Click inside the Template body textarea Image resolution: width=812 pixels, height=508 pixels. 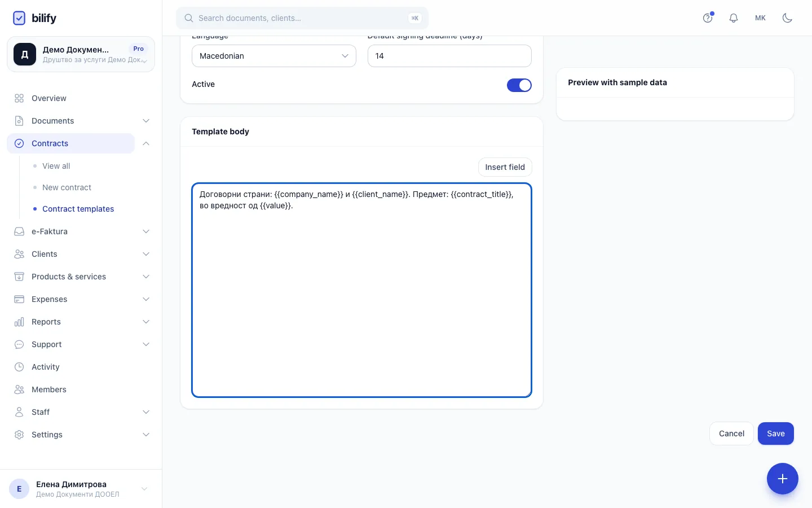tap(361, 290)
